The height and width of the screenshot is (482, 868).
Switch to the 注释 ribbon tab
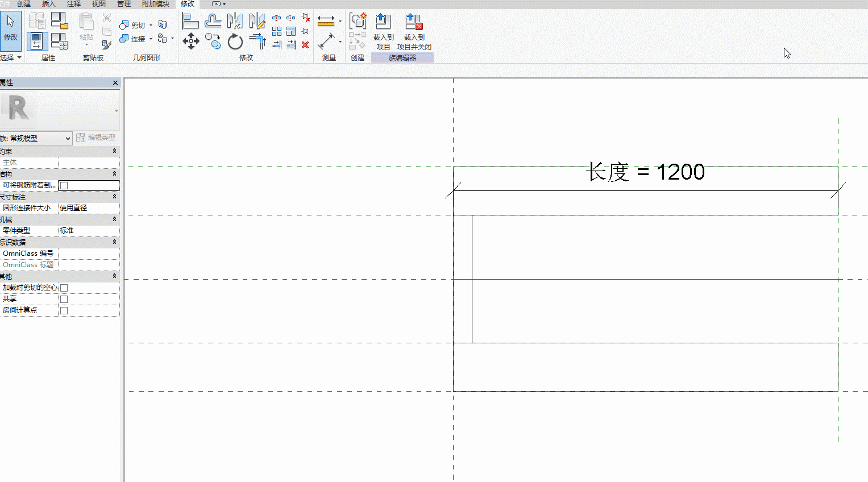point(74,4)
